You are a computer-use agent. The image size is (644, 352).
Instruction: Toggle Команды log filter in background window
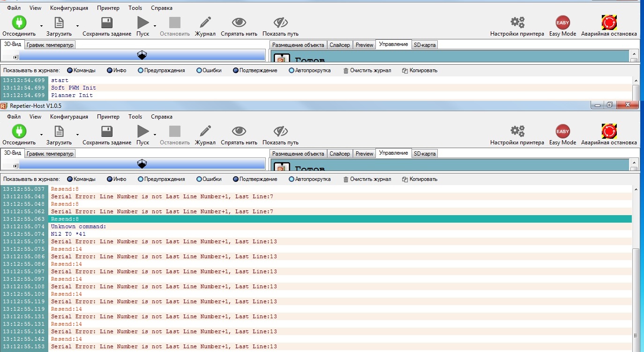pos(81,70)
